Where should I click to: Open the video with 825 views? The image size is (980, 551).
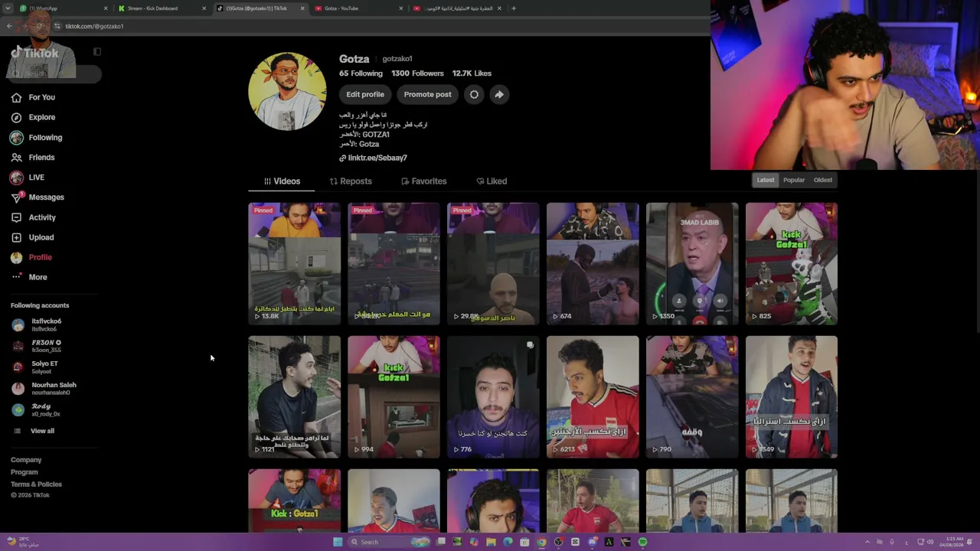click(x=792, y=264)
